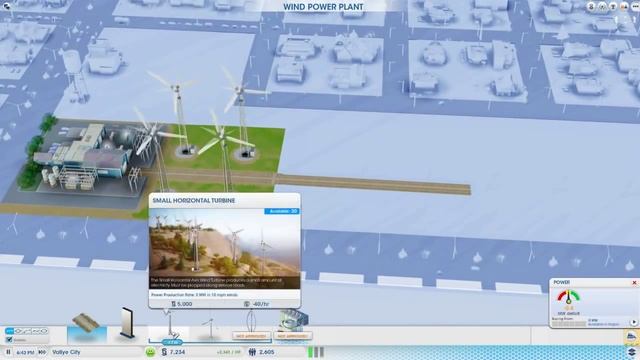Click the Available: 20 badge
This screenshot has width=640, height=360.
click(x=282, y=211)
